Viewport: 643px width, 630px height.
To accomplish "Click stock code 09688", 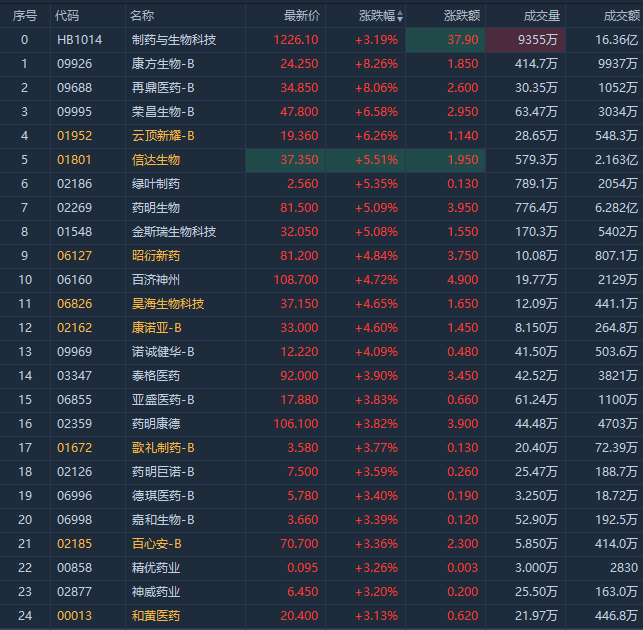I will (75, 88).
